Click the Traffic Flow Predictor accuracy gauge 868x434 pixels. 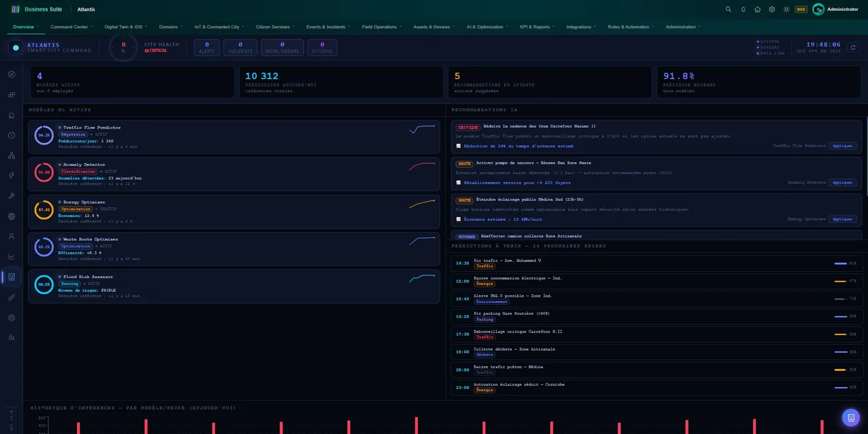click(x=44, y=135)
